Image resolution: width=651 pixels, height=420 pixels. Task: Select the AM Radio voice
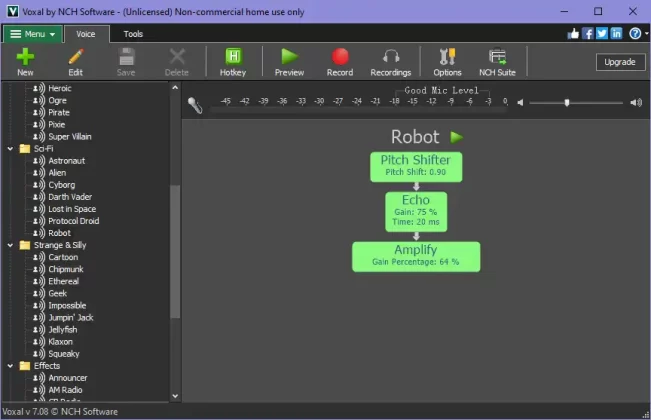pos(65,390)
